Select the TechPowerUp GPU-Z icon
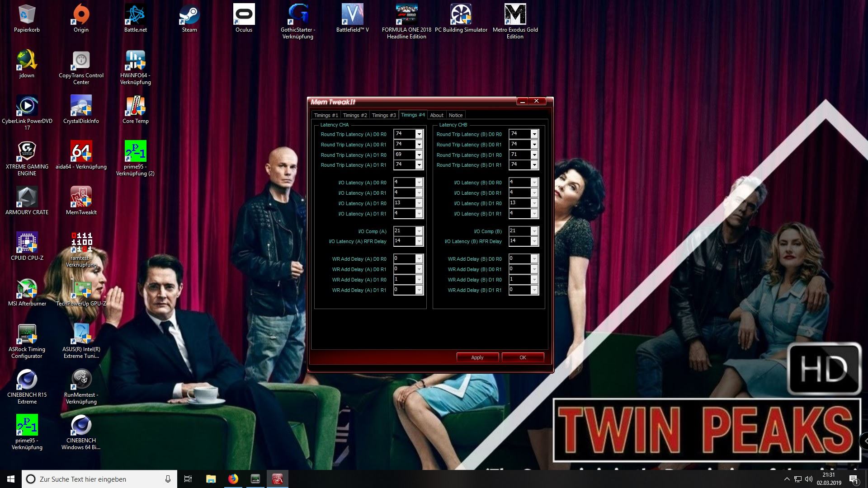The image size is (868, 488). [x=81, y=292]
